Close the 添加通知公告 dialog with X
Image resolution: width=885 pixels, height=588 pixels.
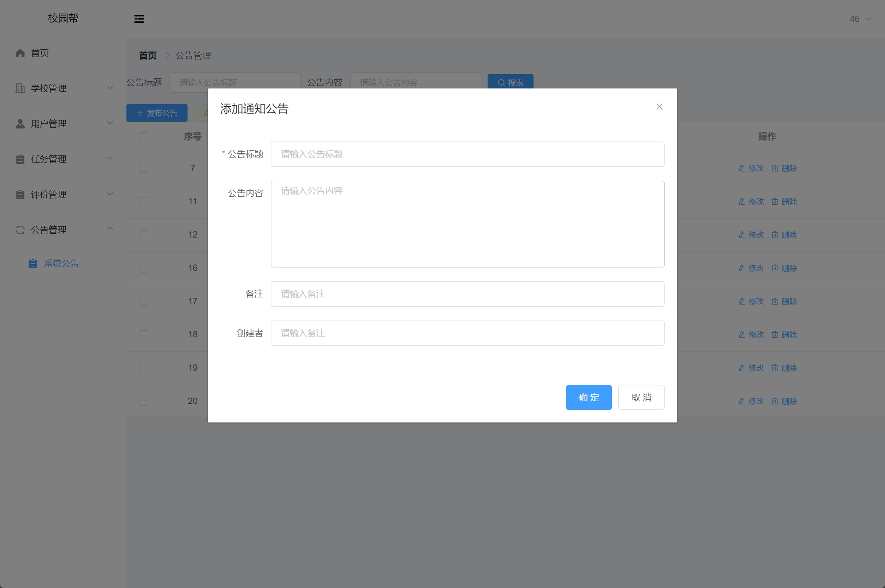(660, 107)
